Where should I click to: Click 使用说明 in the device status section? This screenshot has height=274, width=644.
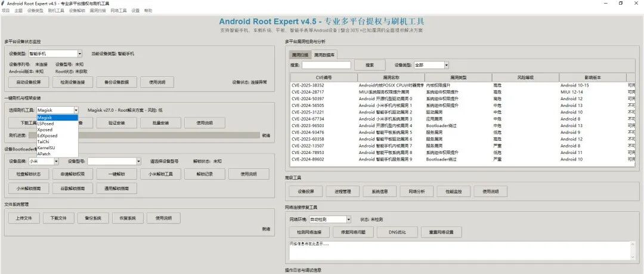pos(157,82)
